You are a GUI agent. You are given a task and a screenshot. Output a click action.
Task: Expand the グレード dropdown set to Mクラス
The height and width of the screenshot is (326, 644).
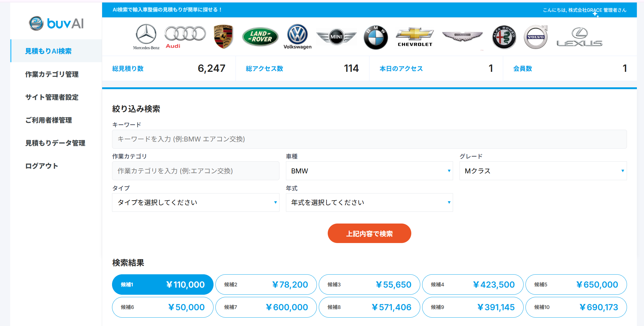tap(543, 171)
